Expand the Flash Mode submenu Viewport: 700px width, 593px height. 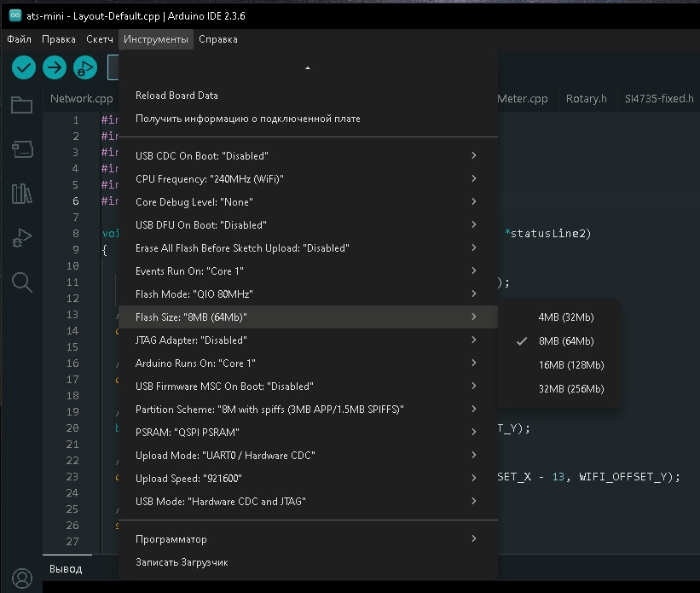coord(308,294)
